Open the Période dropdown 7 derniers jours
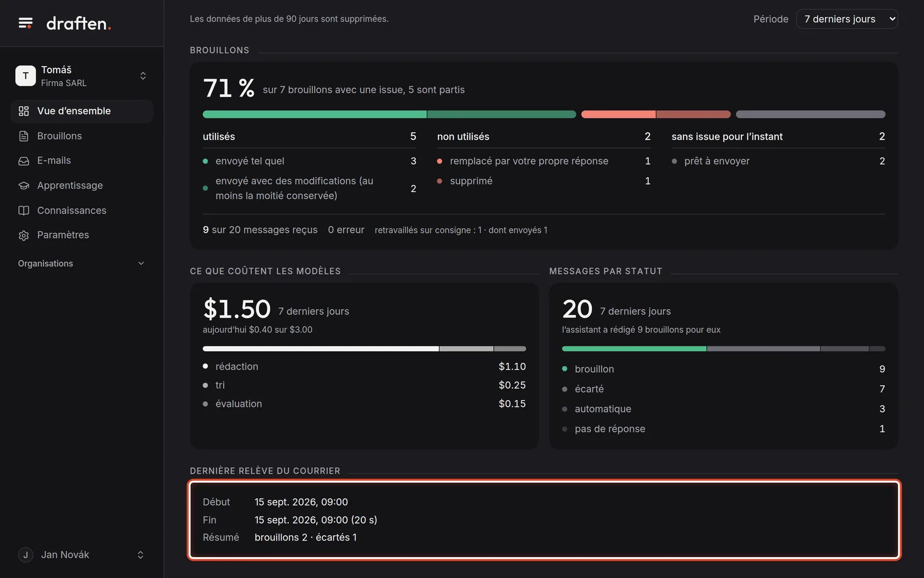 [x=847, y=19]
